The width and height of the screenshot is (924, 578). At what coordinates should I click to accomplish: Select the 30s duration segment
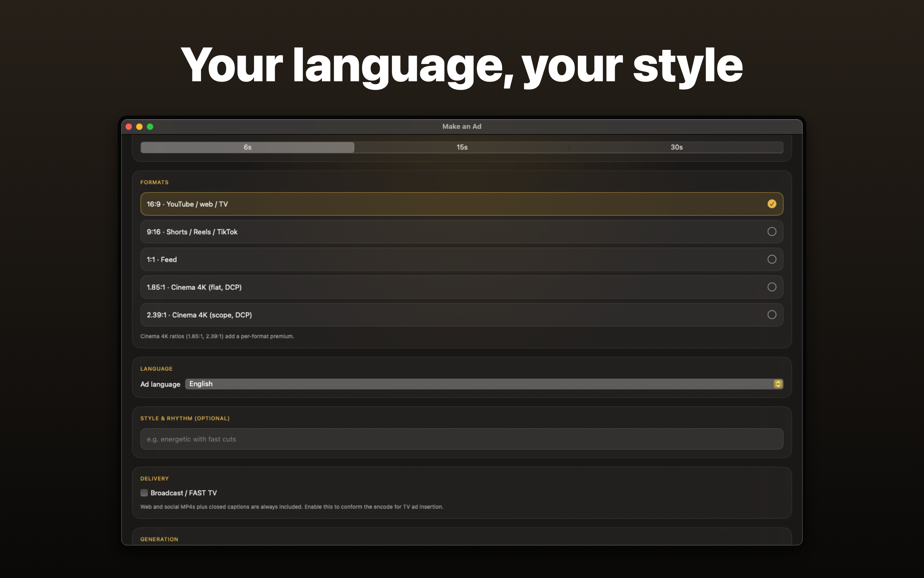coord(676,147)
